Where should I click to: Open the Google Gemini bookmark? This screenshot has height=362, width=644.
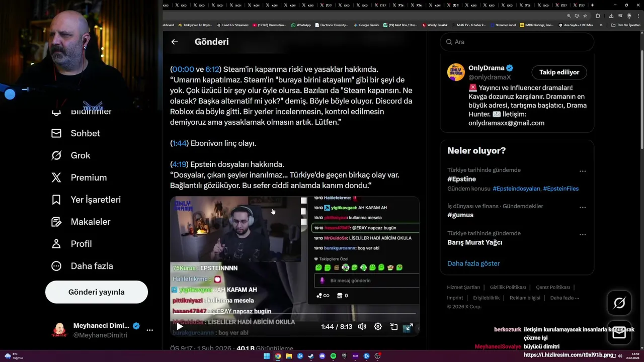point(366,25)
